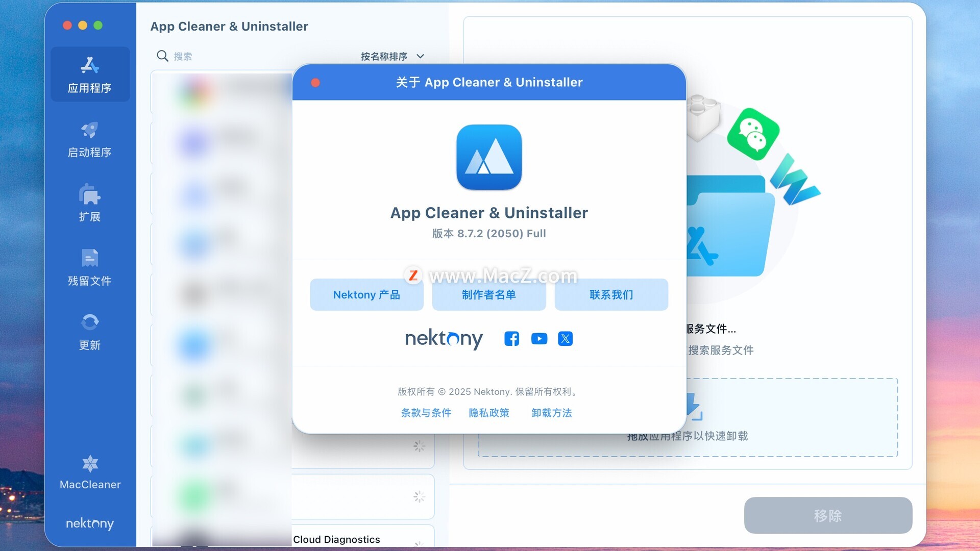
Task: Open Nektony YouTube channel icon
Action: click(x=539, y=339)
